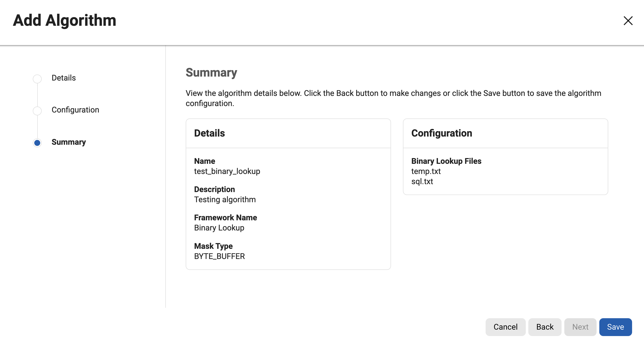Screen dimensions: 644x342
Task: Click the active Summary step indicator
Action: (37, 143)
